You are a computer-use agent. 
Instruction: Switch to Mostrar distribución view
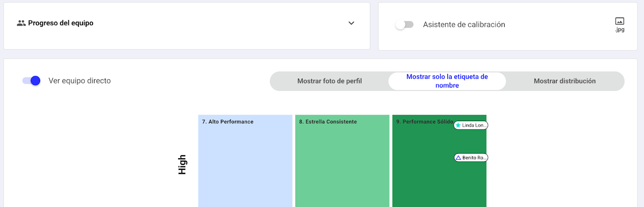point(565,81)
